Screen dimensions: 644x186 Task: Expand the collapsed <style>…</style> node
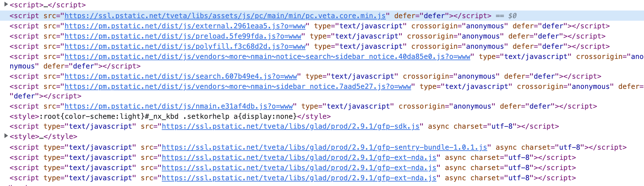(x=6, y=136)
